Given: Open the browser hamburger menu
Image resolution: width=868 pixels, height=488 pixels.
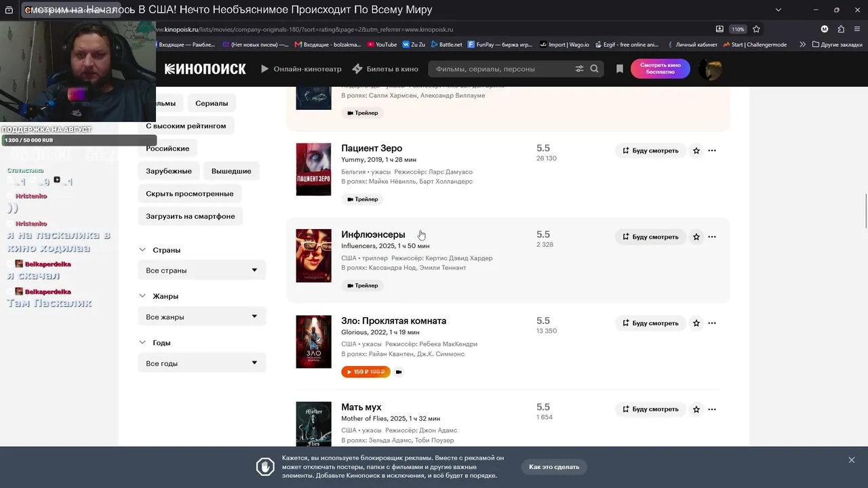Looking at the screenshot, I should (857, 29).
